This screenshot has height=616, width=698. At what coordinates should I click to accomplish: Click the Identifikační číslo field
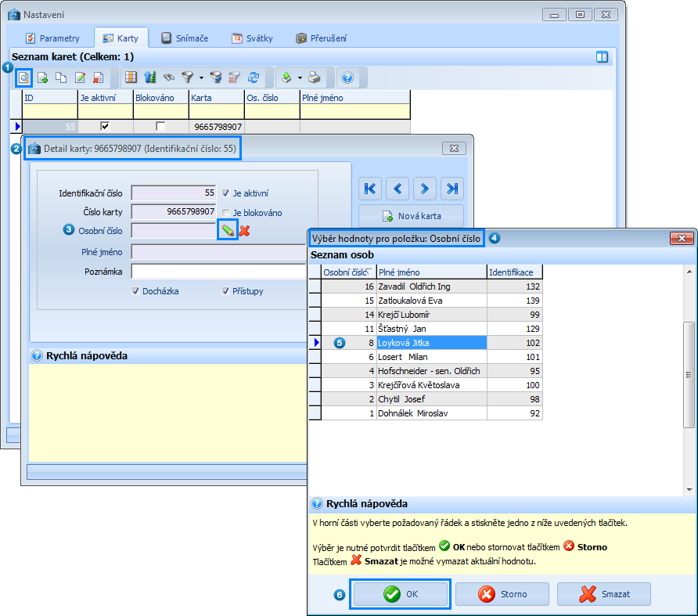tap(174, 193)
